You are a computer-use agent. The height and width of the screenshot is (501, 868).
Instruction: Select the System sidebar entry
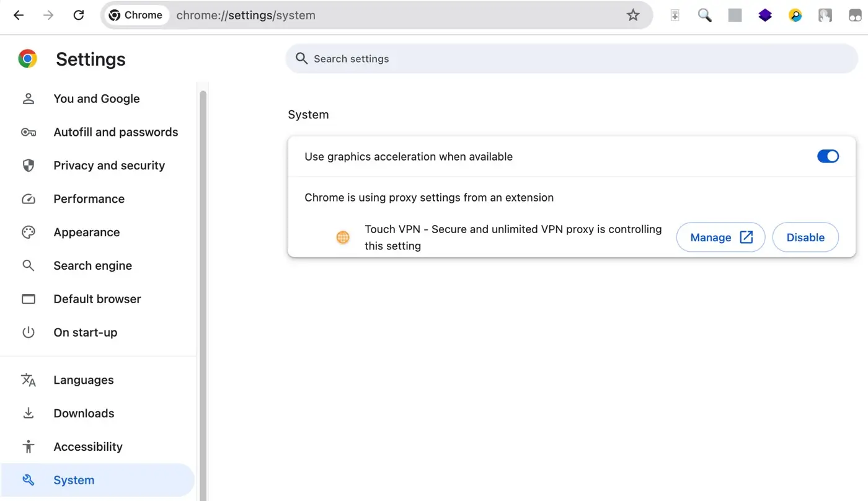pos(98,480)
